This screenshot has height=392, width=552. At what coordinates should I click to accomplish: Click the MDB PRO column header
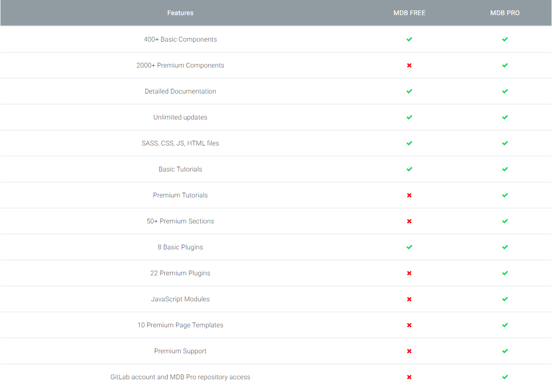tap(505, 13)
